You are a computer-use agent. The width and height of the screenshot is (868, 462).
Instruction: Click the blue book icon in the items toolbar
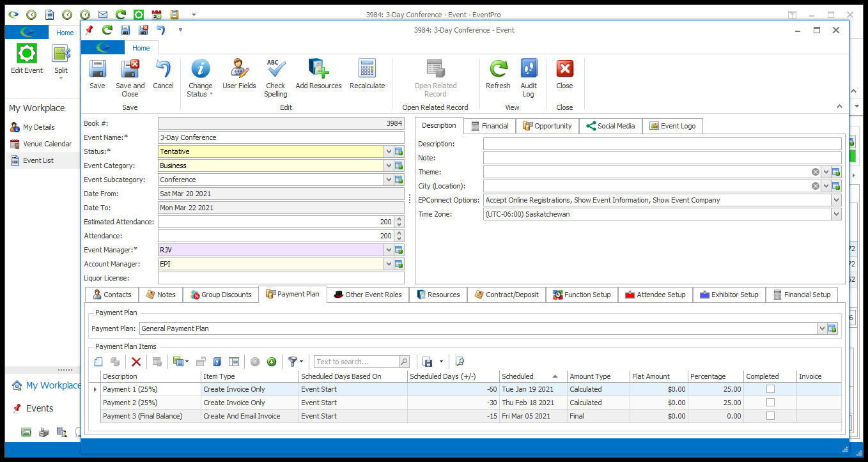coord(217,362)
